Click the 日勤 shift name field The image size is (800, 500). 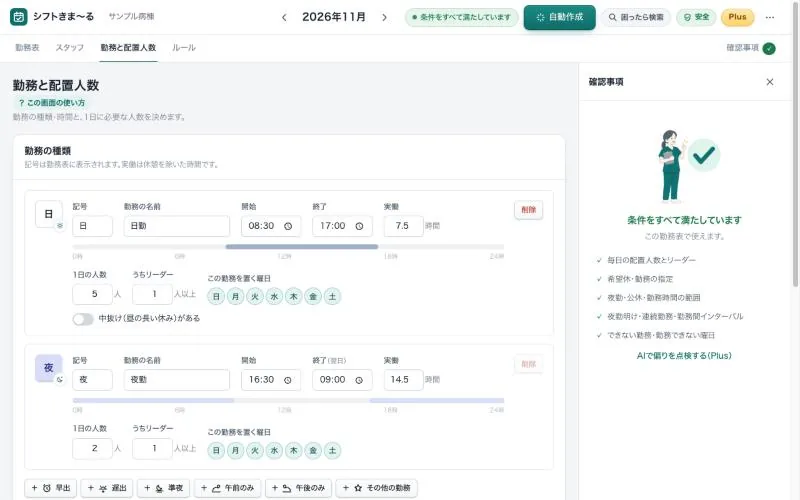click(177, 226)
